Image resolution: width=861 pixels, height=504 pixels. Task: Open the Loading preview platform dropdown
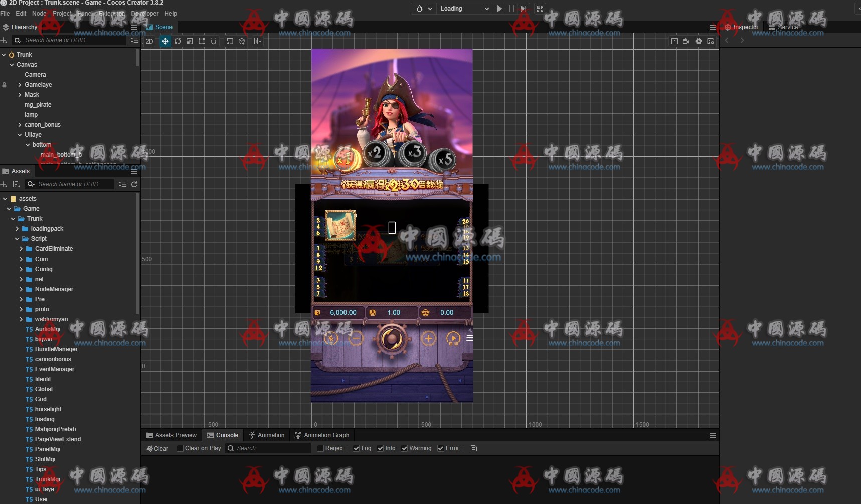pyautogui.click(x=463, y=9)
